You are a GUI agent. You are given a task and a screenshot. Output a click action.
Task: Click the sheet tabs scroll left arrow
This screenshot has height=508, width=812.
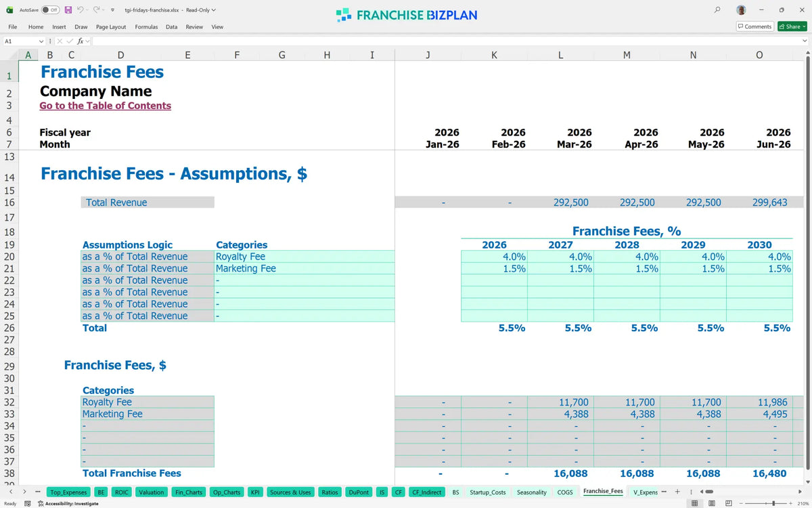11,492
